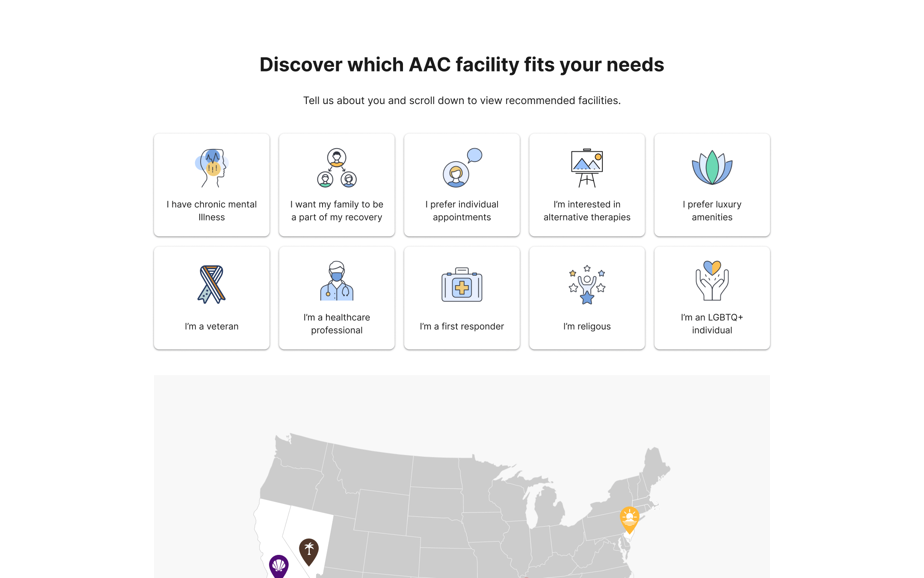
Task: Select "I'm interested in alternative therapies" text
Action: pyautogui.click(x=587, y=211)
